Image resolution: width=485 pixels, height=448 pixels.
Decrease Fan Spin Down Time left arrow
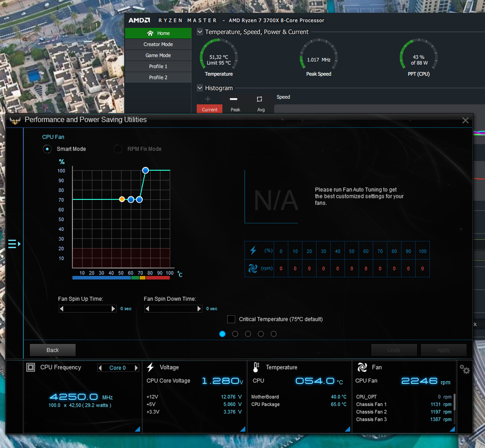click(x=147, y=309)
